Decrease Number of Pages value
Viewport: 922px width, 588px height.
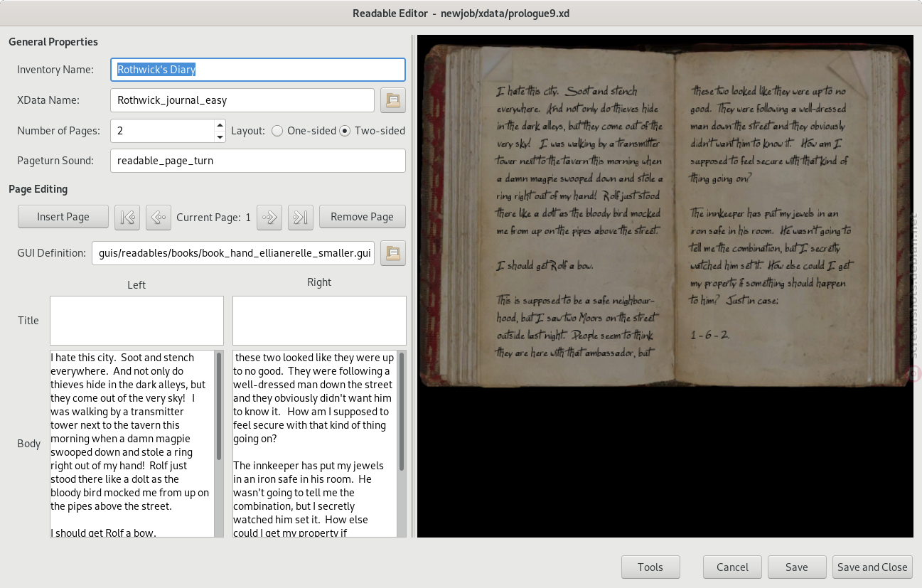tap(220, 137)
